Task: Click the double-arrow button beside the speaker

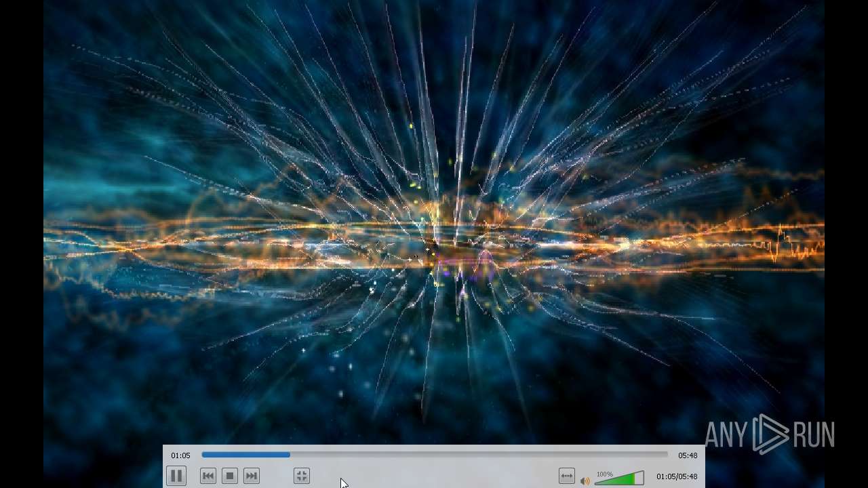Action: point(566,476)
